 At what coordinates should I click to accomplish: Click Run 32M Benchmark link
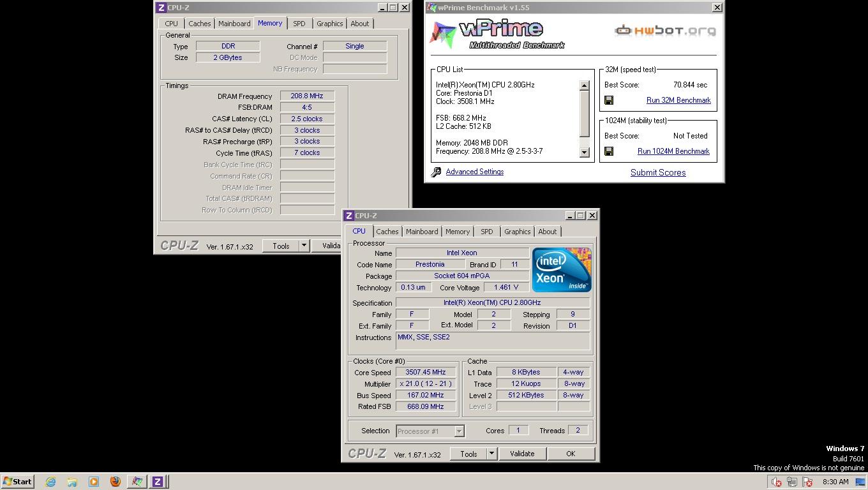(678, 100)
